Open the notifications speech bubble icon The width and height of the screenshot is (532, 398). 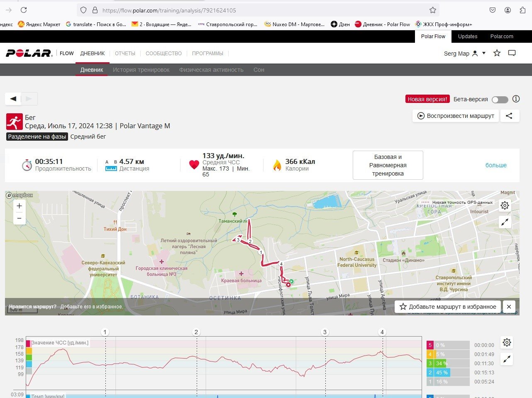tap(512, 53)
